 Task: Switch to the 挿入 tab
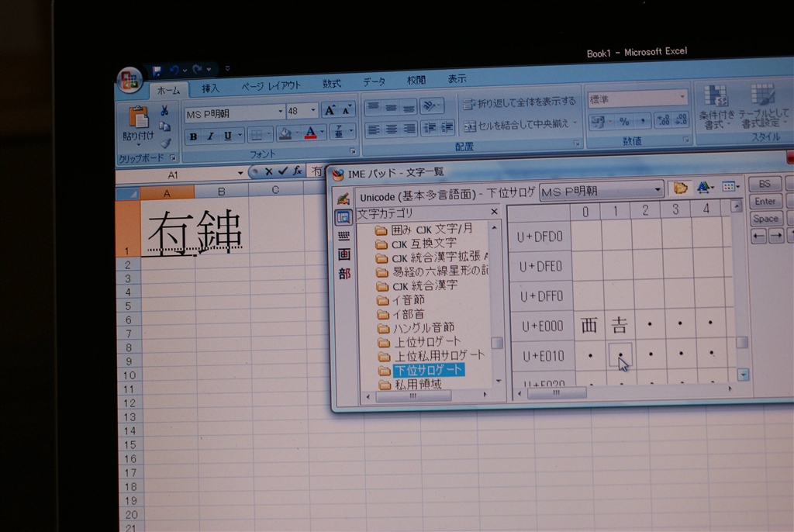(210, 88)
